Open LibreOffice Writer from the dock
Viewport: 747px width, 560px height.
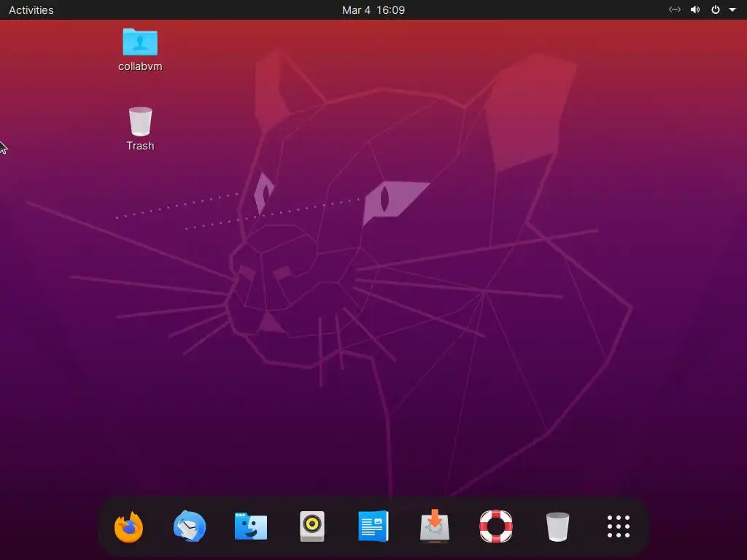(x=373, y=526)
